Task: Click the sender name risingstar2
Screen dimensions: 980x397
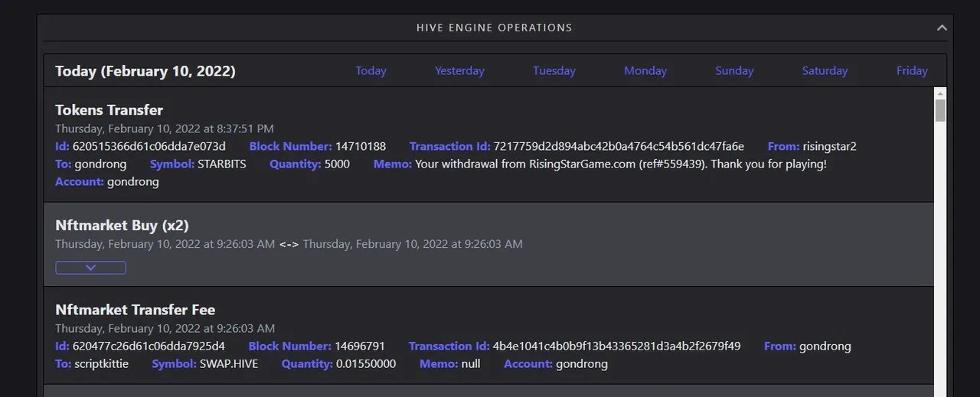Action: 830,146
